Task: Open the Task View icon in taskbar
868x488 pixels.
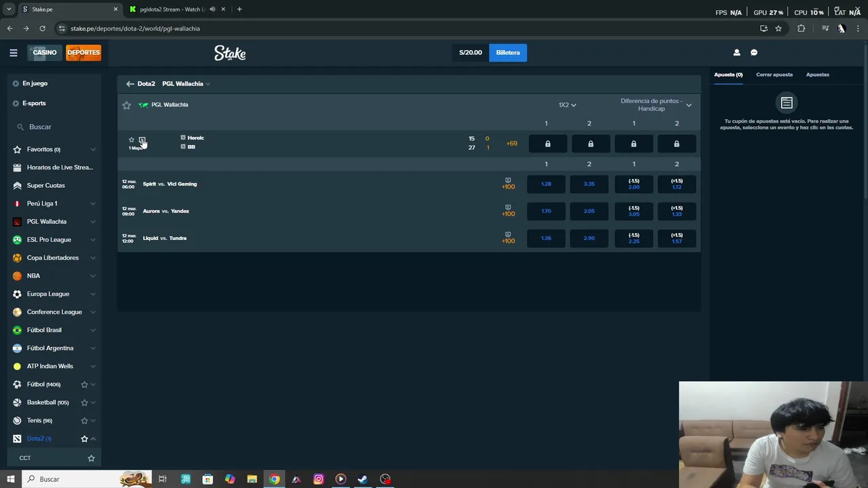Action: click(163, 479)
